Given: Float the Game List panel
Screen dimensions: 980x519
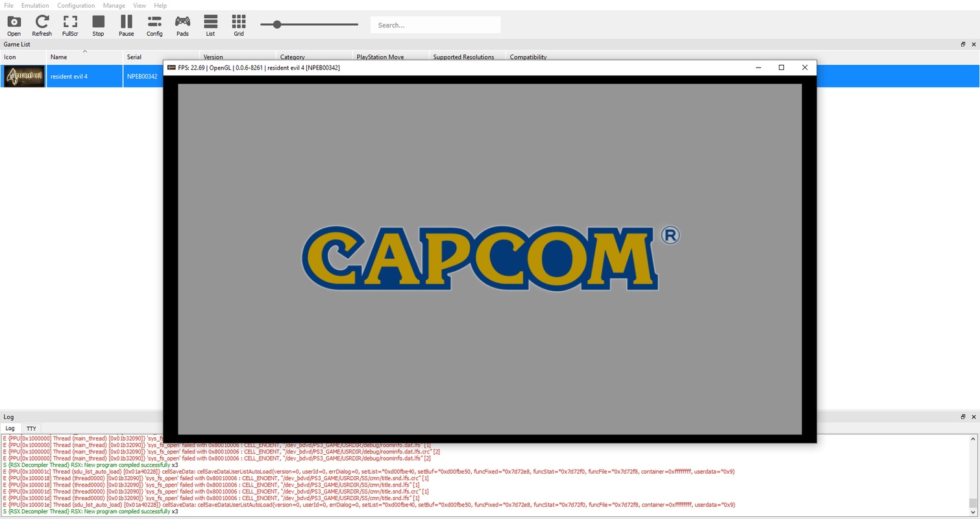Looking at the screenshot, I should (x=963, y=44).
